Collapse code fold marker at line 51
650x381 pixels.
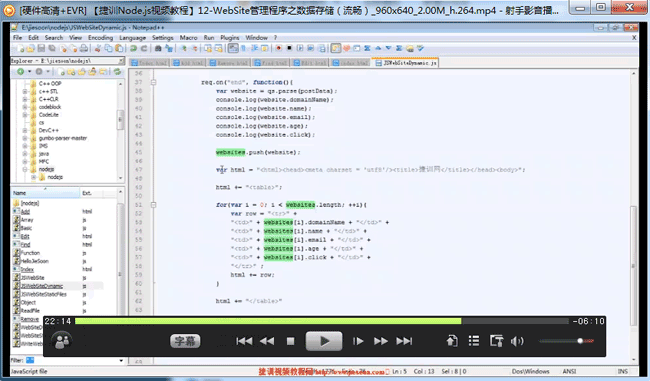tap(153, 205)
